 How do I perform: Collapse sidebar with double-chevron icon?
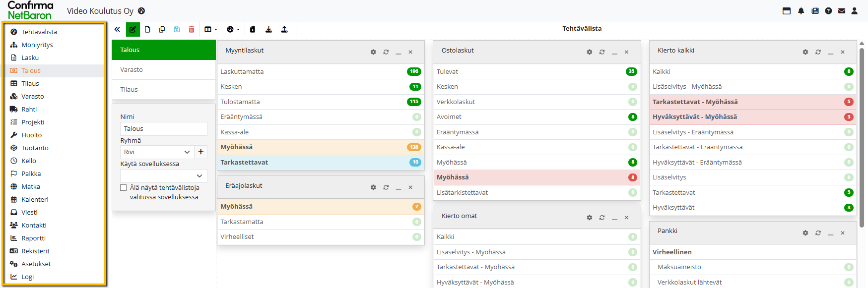117,30
